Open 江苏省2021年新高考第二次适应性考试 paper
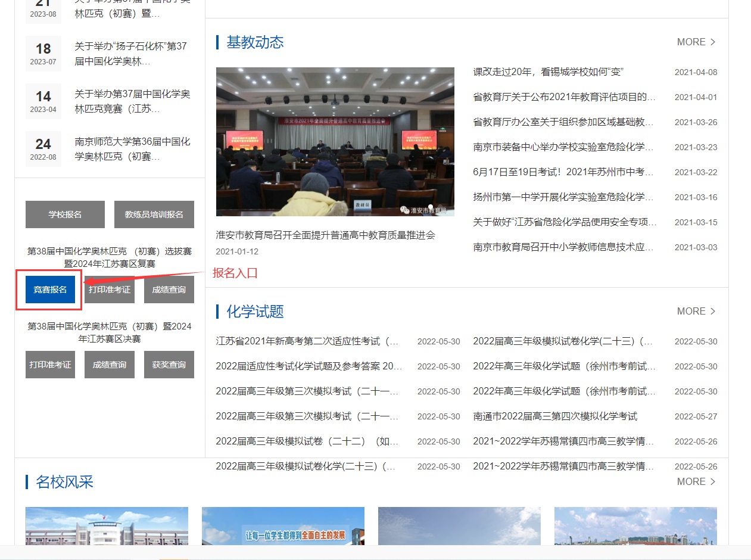Viewport: 751px width, 560px height. [x=307, y=341]
